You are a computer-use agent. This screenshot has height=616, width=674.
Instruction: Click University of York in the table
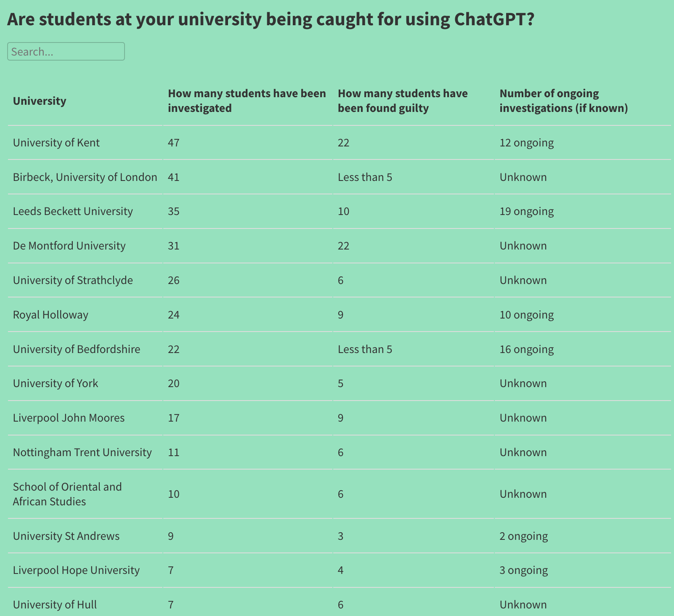tap(55, 383)
